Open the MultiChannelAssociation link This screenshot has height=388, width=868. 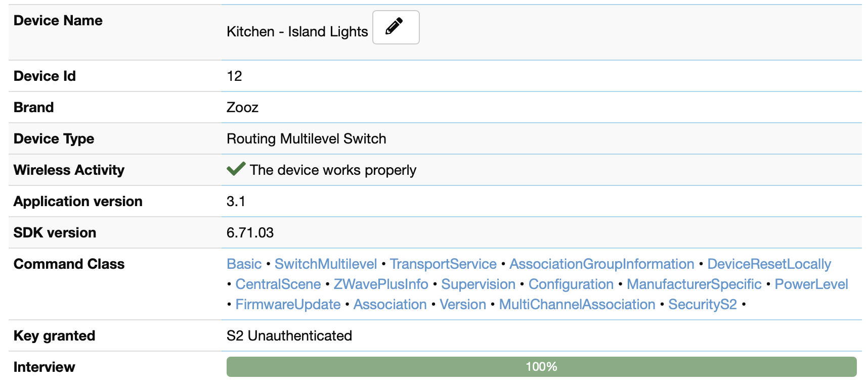click(x=577, y=305)
